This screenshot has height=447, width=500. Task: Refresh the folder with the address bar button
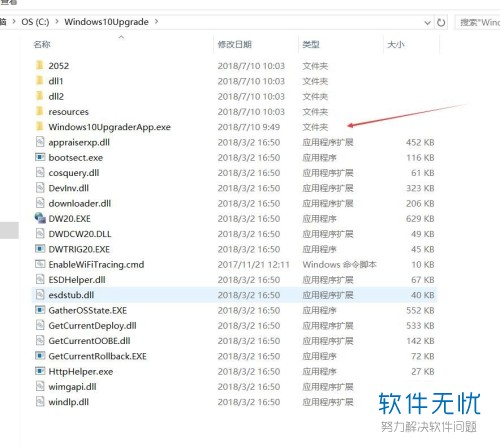441,22
